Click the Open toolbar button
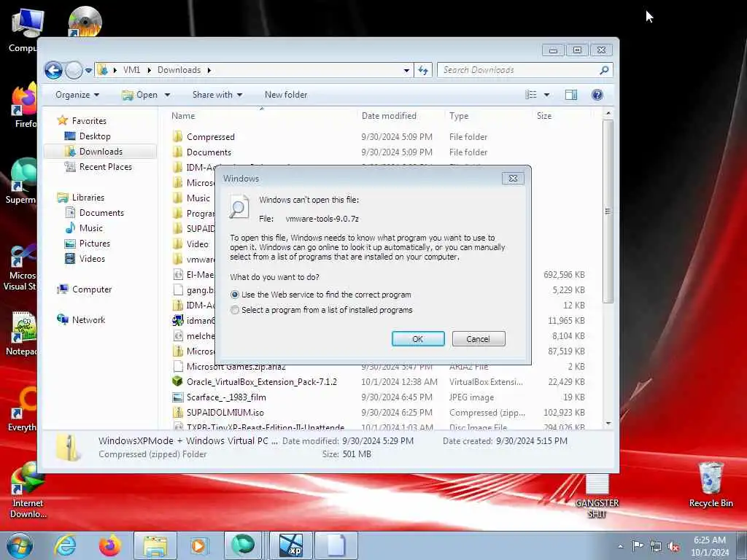This screenshot has height=560, width=747. pyautogui.click(x=140, y=95)
